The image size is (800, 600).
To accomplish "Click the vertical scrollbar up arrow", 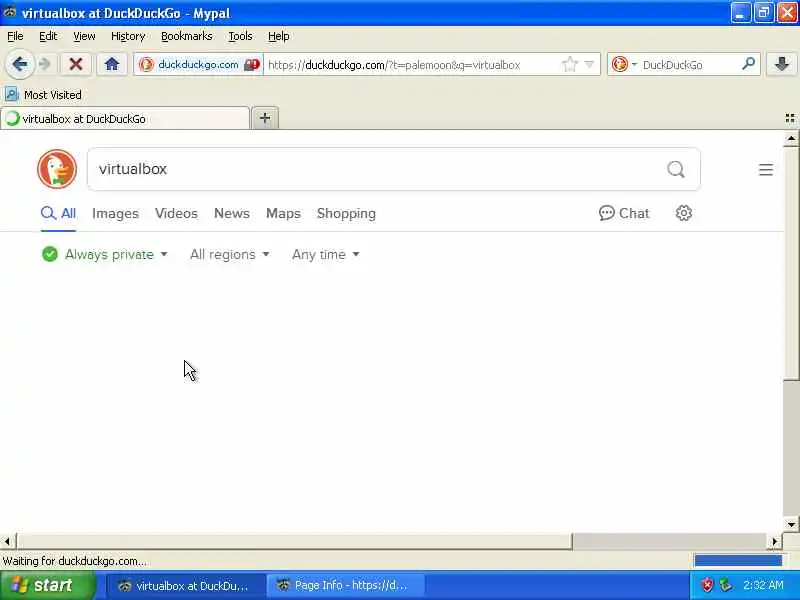I will coord(791,138).
